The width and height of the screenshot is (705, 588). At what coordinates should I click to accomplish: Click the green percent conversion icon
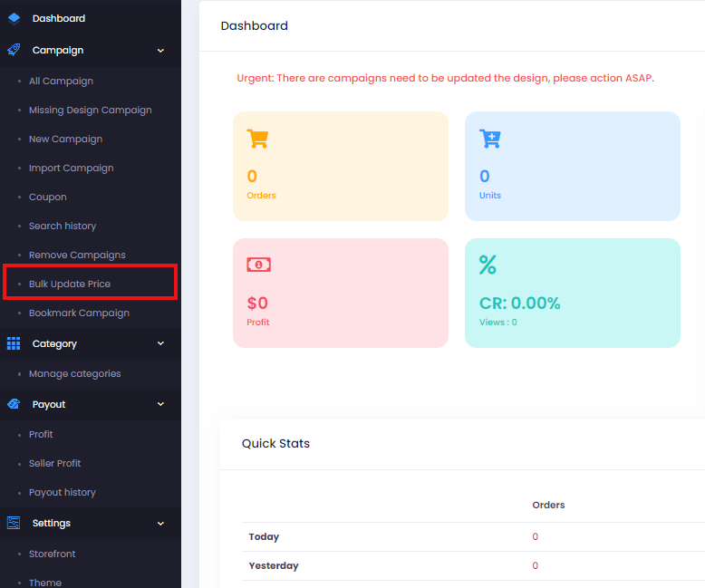[488, 265]
